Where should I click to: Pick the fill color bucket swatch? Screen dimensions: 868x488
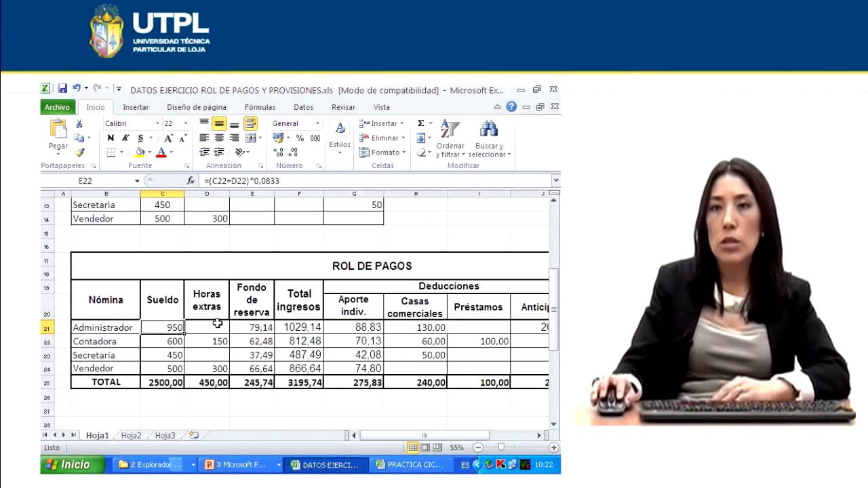[140, 152]
